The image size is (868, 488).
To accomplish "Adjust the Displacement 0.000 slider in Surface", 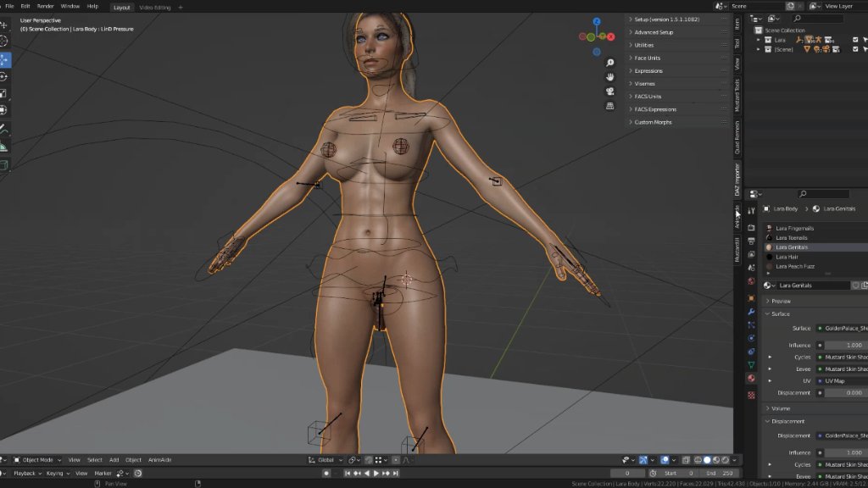I will click(x=848, y=393).
